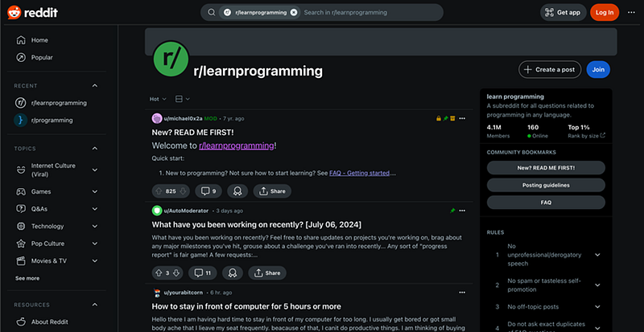Join the r/learnprogramming community
Screen dimensions: 644x332
pyautogui.click(x=598, y=69)
